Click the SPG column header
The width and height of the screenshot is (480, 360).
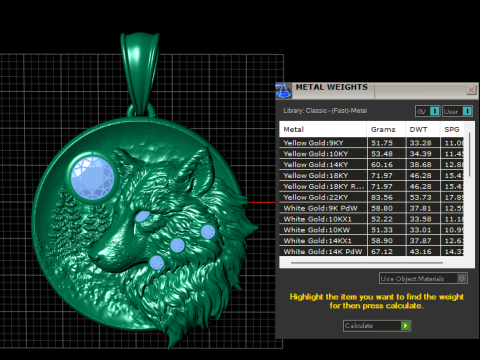pyautogui.click(x=452, y=129)
